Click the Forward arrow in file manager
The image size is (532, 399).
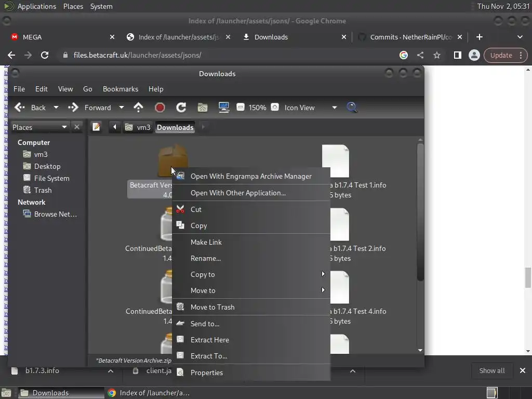coord(73,108)
